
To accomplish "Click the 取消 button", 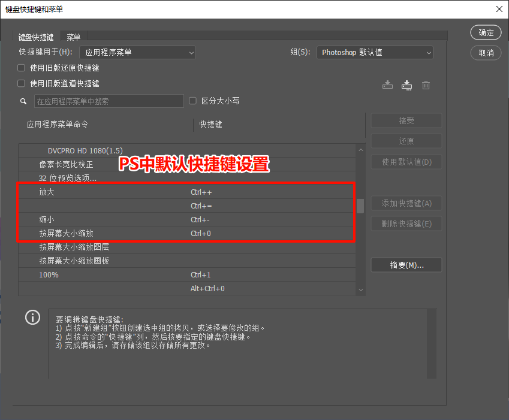I will click(486, 53).
